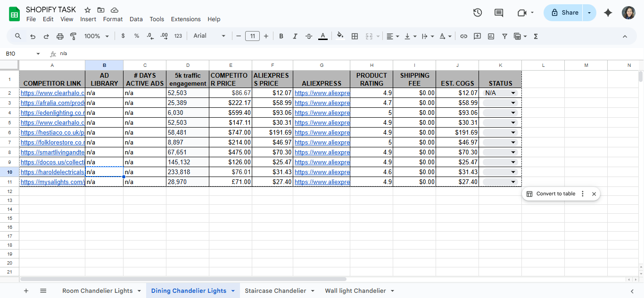
Task: Open the fill color picker
Action: pos(340,36)
